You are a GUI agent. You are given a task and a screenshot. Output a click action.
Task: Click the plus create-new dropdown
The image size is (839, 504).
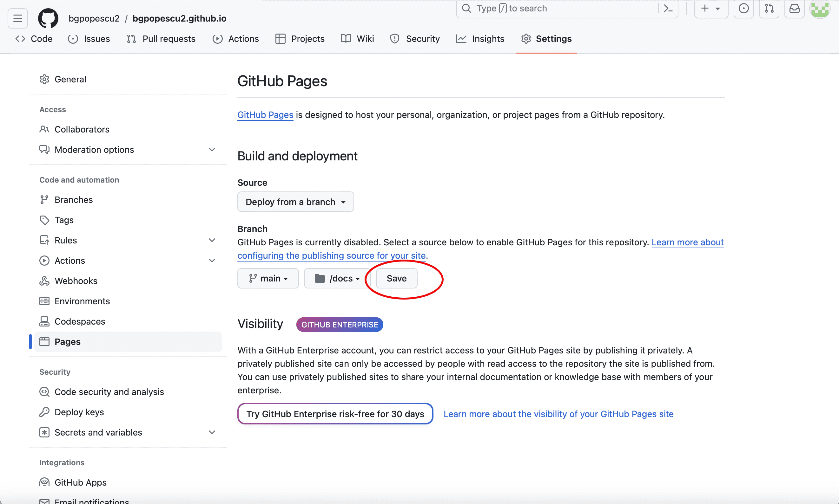[711, 9]
